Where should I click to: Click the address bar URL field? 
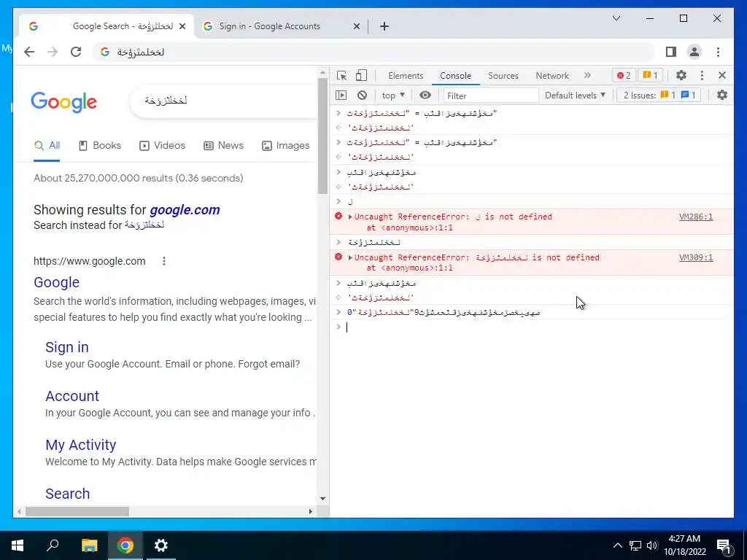(x=374, y=52)
